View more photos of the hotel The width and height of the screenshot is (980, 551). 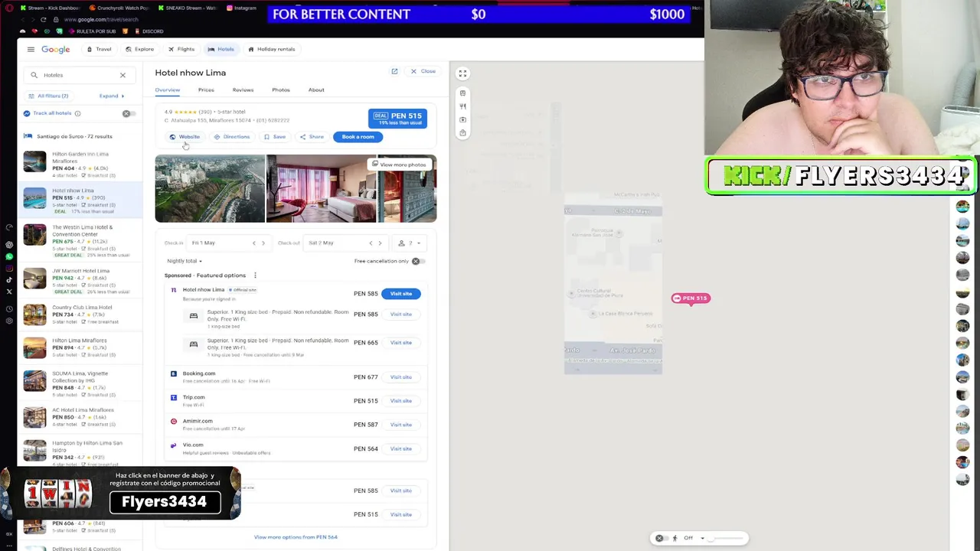[399, 165]
